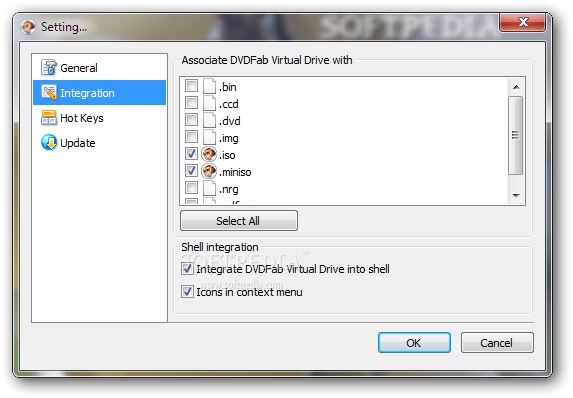573x398 pixels.
Task: Select the .nrg text entry
Action: (229, 189)
